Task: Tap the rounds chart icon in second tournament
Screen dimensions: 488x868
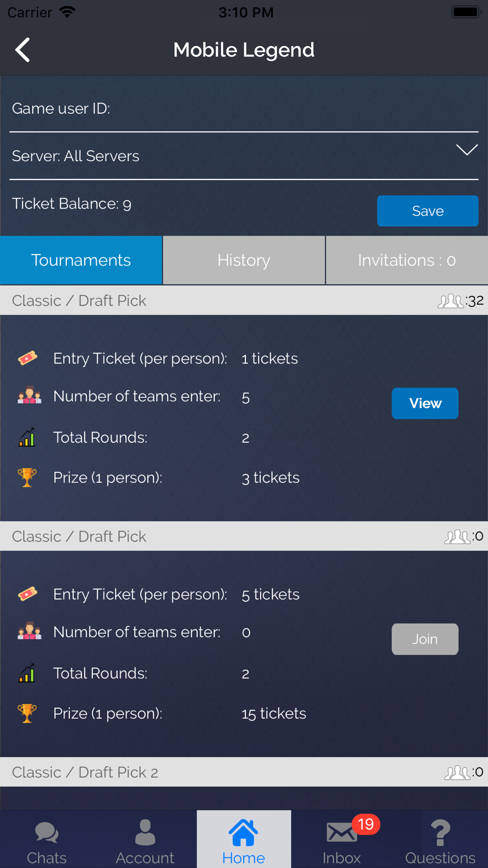Action: (x=27, y=673)
